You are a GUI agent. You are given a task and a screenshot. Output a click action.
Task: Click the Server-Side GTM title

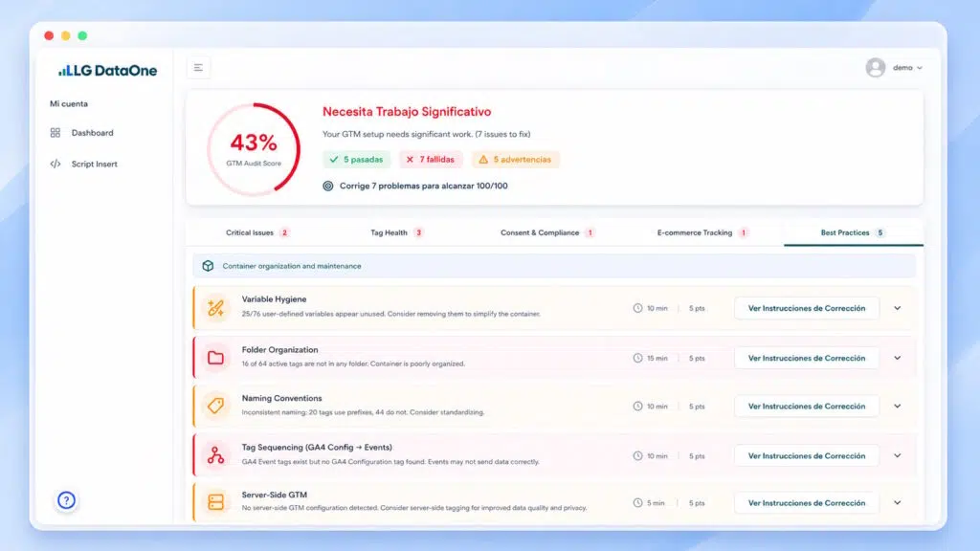pos(275,495)
